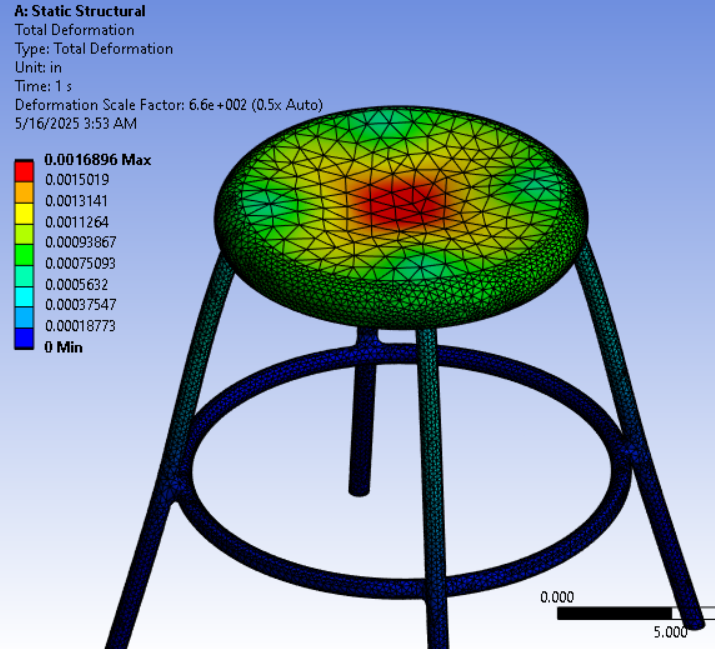The image size is (715, 649).
Task: Click the A: Static Structural title text
Action: [79, 12]
